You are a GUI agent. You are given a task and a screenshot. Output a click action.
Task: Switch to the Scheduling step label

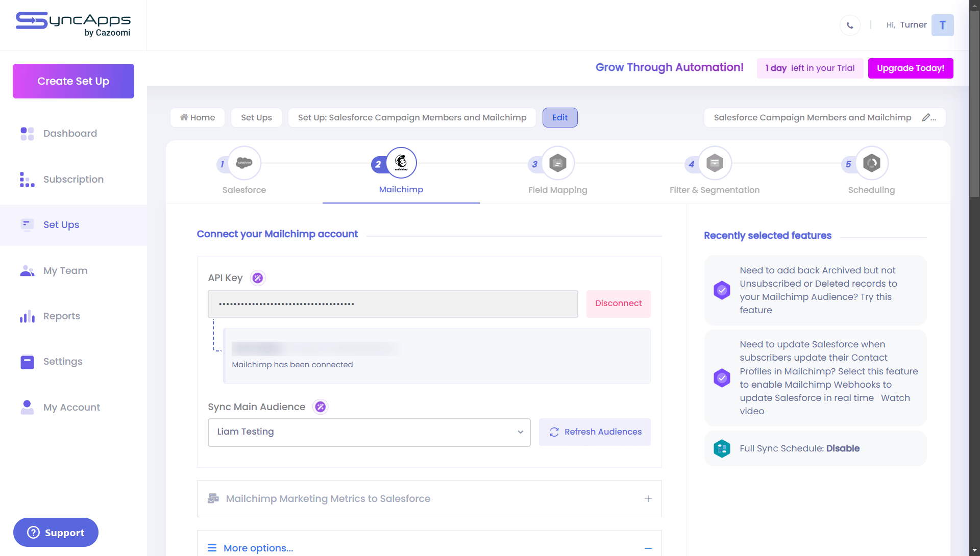point(872,190)
